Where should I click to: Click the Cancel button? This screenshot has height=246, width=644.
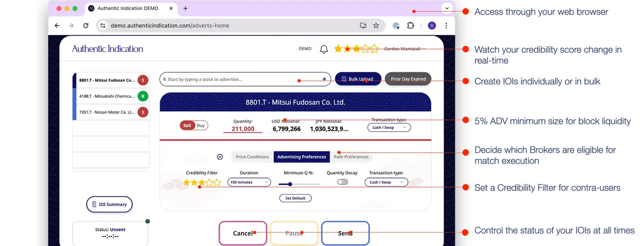point(243,233)
